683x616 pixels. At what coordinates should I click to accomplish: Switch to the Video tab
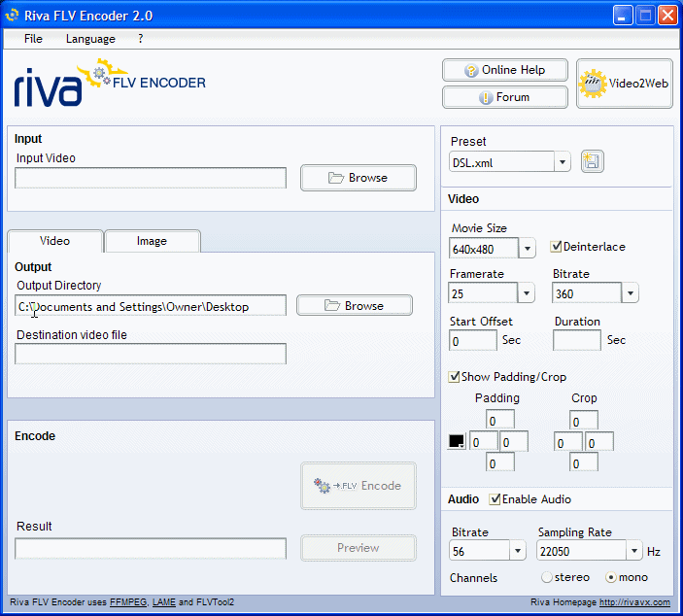pos(54,241)
